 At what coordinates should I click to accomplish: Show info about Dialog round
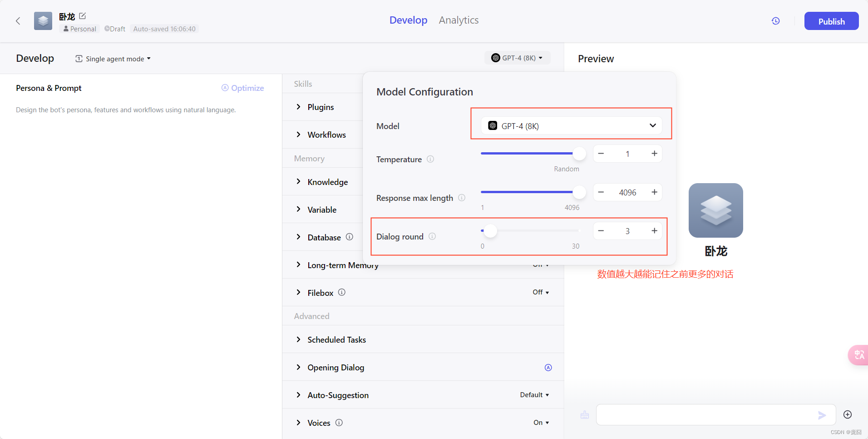click(x=432, y=236)
